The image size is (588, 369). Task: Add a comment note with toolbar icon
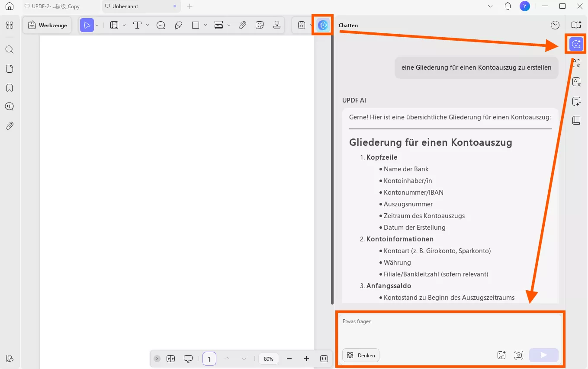161,25
